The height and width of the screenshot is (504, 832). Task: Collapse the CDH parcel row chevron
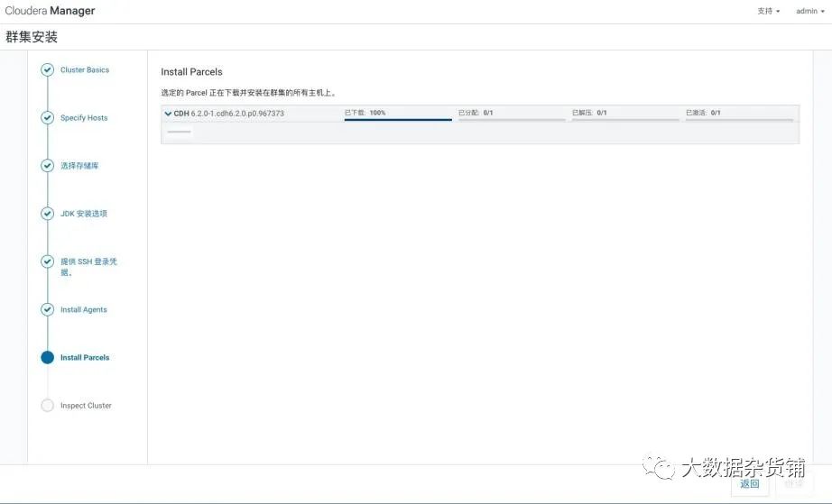coord(168,114)
